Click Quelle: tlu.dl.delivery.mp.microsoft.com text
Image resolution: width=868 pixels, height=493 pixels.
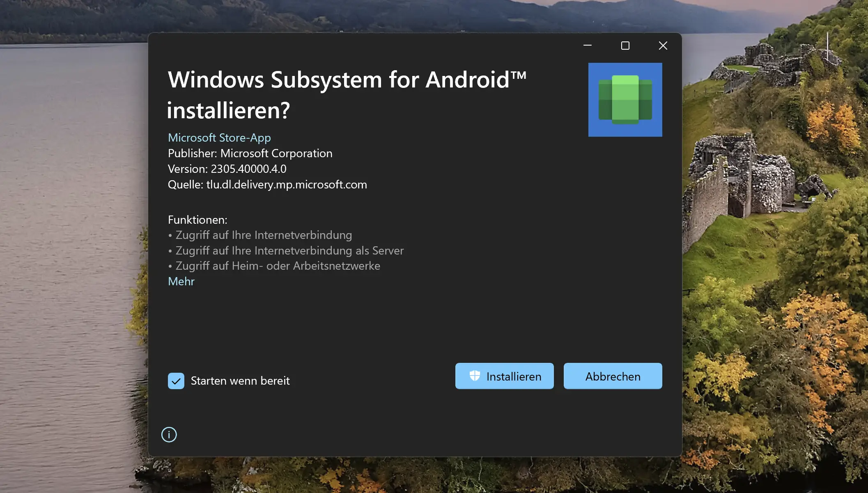point(267,185)
